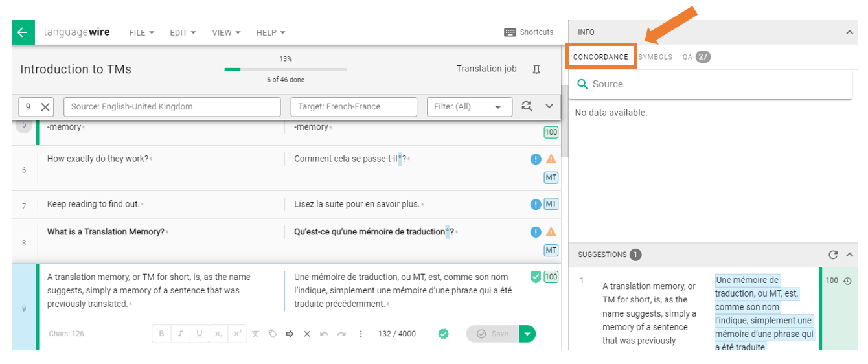Click source text 'What is a Translation Memory?'
This screenshot has height=364, width=868.
[x=106, y=231]
